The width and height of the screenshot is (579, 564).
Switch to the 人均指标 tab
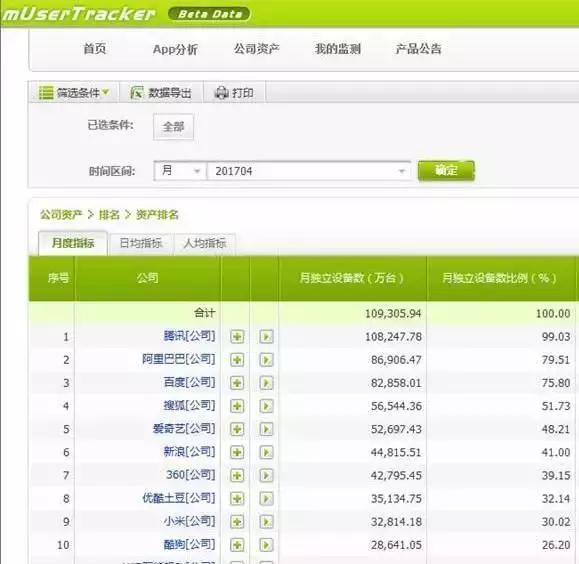click(x=205, y=243)
